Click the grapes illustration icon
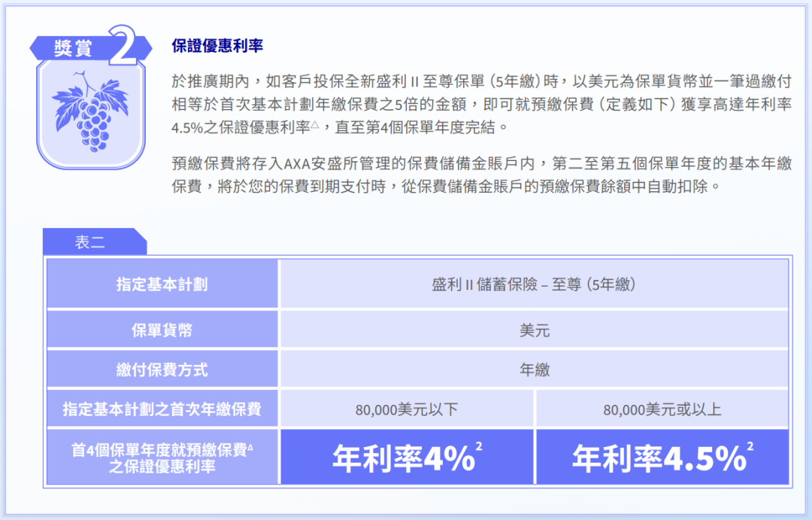Screen dimensions: 812x520 pos(90,114)
